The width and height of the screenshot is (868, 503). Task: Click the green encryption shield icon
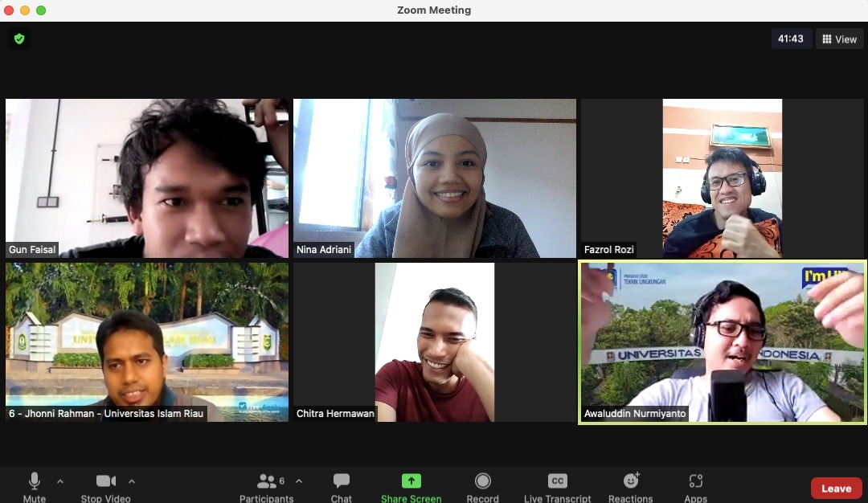[19, 39]
